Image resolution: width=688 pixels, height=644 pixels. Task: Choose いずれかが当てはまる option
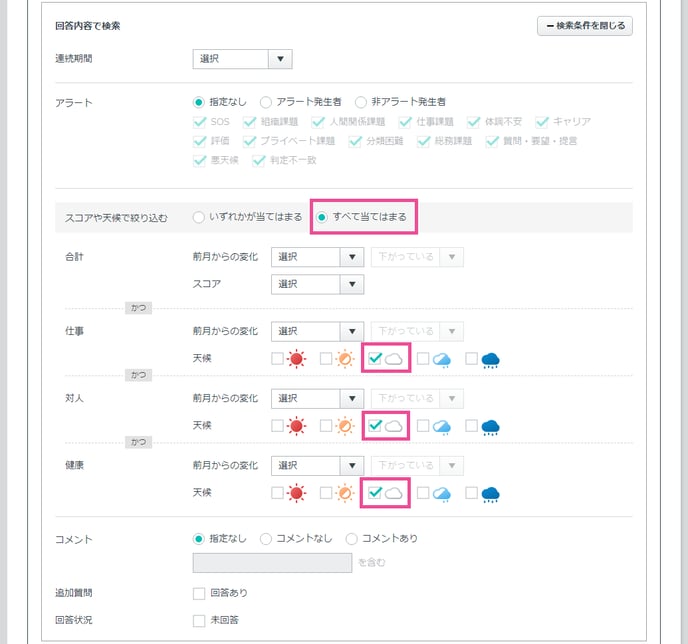(x=199, y=217)
